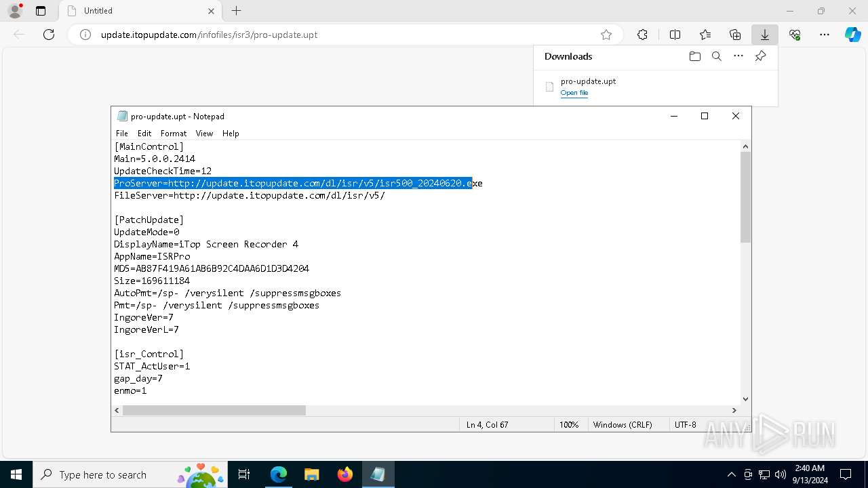Toggle the Downloads toolbar button
This screenshot has width=868, height=488.
pyautogui.click(x=765, y=35)
